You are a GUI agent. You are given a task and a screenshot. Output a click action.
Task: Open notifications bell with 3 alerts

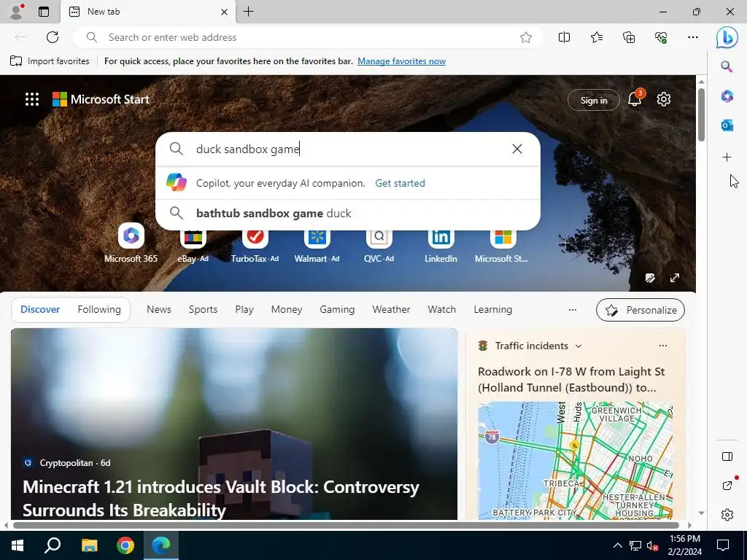click(635, 98)
